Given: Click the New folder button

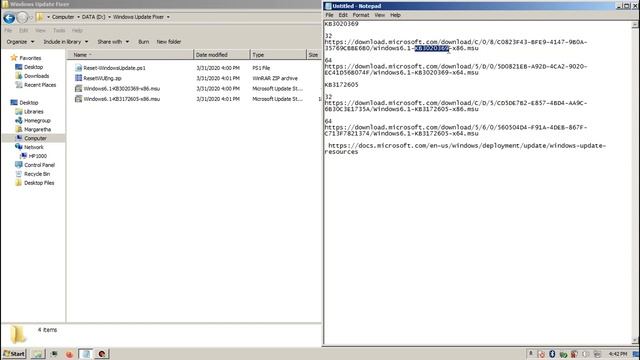Looking at the screenshot, I should 169,42.
